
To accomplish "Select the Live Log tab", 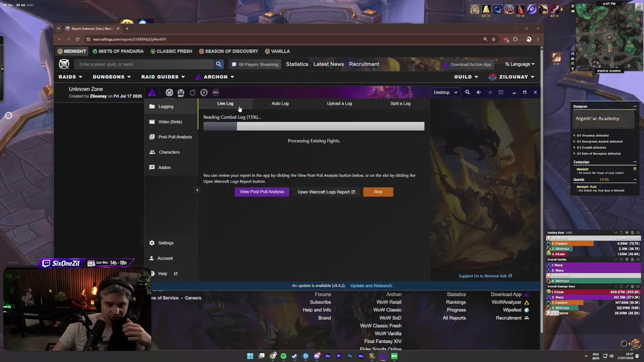I will pyautogui.click(x=225, y=104).
